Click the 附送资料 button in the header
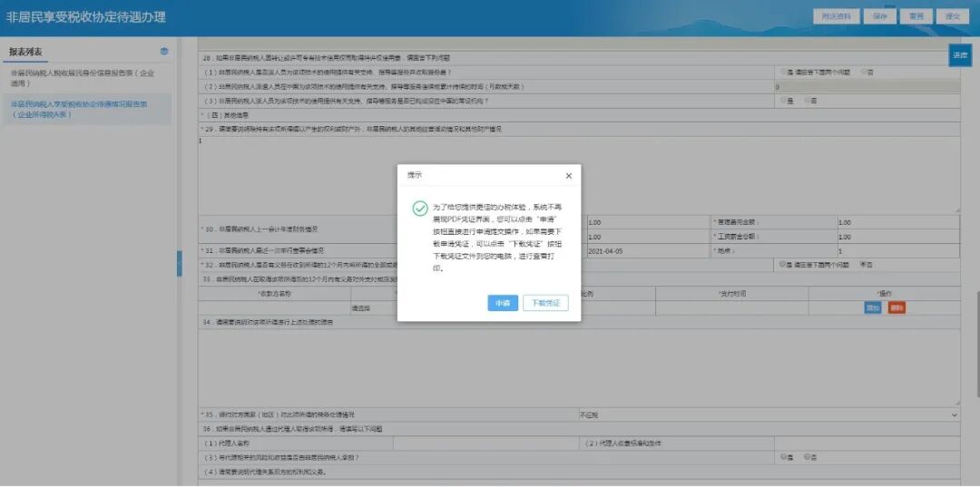Viewport: 980px width, 487px height. click(x=837, y=17)
